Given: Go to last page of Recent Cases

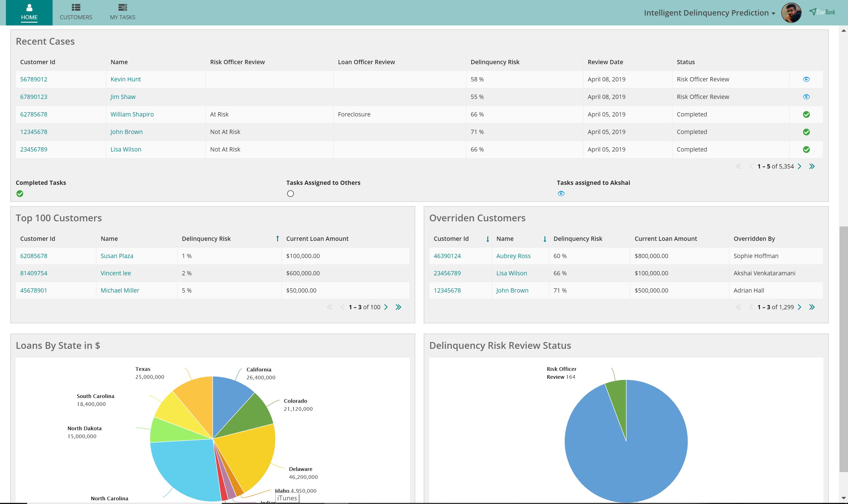Looking at the screenshot, I should click(812, 166).
